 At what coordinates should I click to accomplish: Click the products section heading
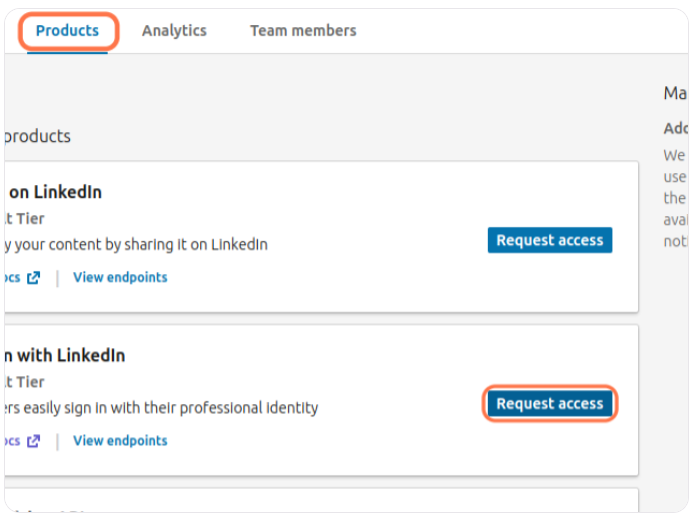pos(38,136)
